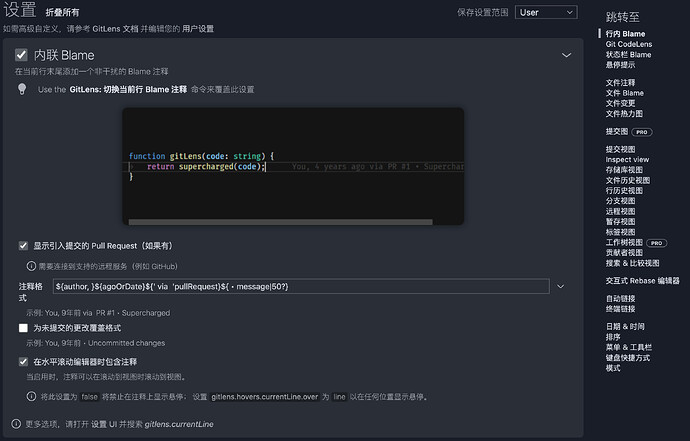Jump to 终端链接 section
Image resolution: width=690 pixels, height=441 pixels.
(620, 309)
